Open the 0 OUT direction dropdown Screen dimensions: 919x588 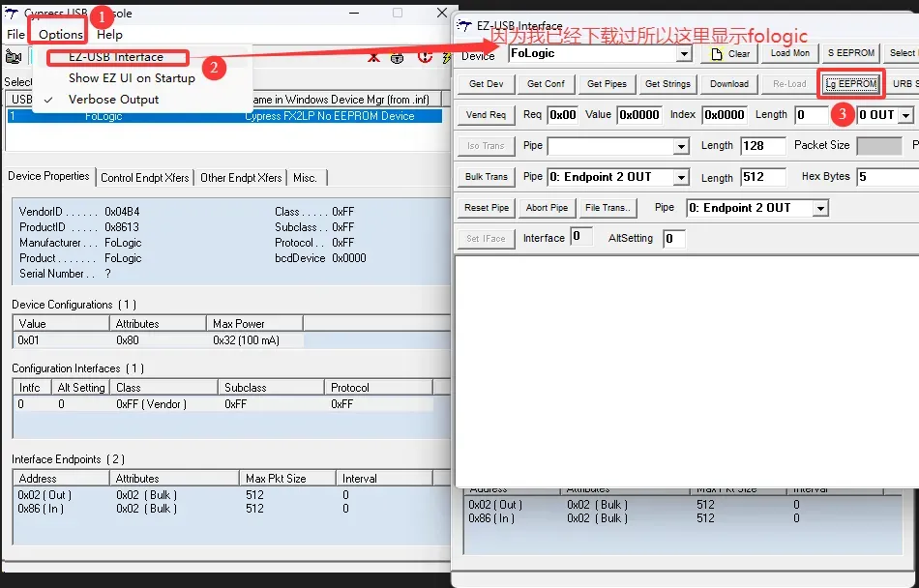pyautogui.click(x=905, y=115)
